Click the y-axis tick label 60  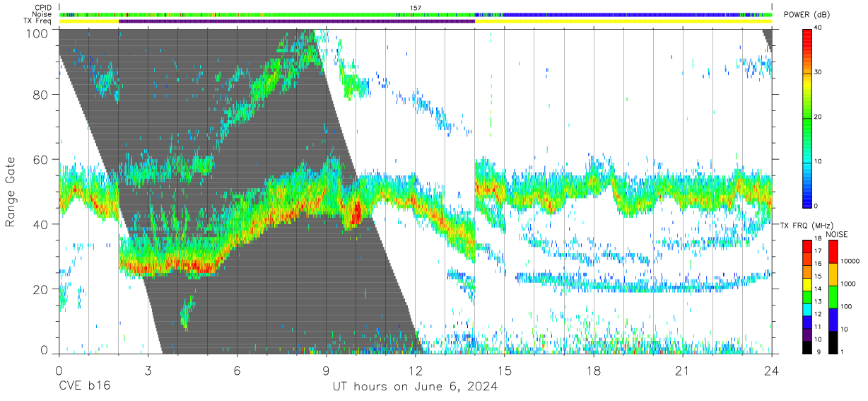point(42,160)
